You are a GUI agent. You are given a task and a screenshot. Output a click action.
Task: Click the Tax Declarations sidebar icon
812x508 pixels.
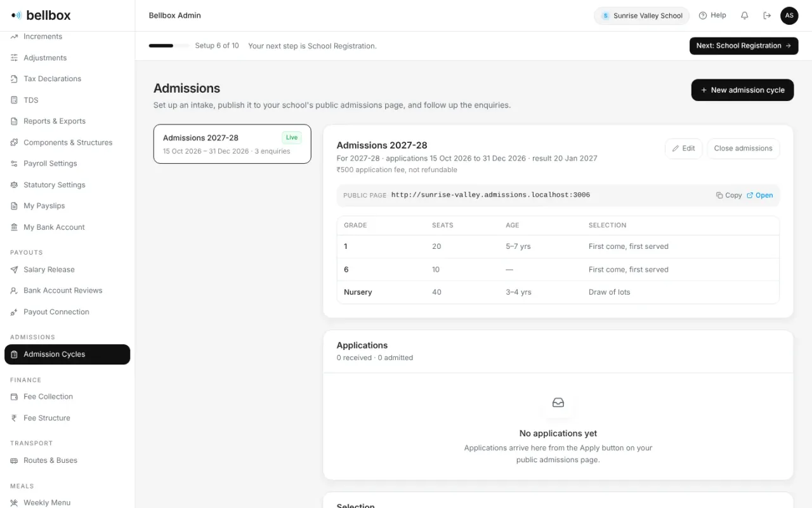click(14, 79)
